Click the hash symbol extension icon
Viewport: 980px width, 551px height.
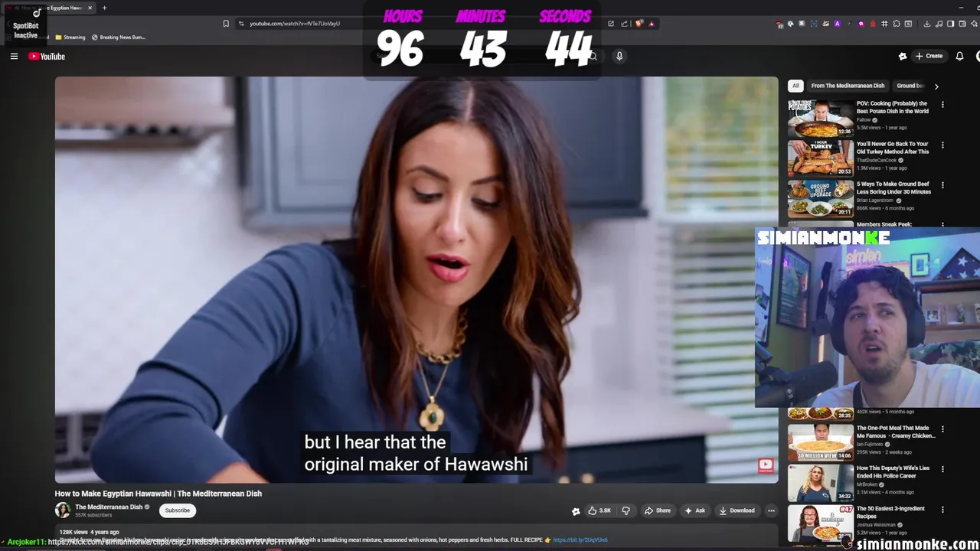[x=884, y=24]
